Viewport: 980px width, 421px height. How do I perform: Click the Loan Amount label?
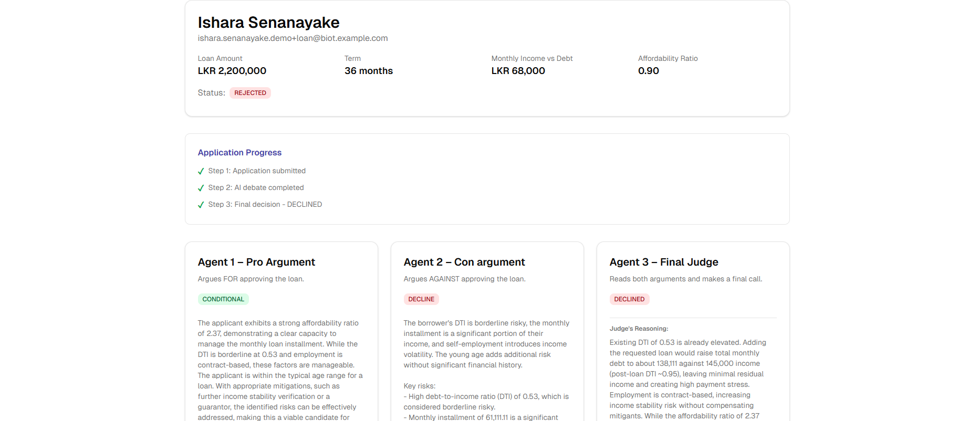220,58
